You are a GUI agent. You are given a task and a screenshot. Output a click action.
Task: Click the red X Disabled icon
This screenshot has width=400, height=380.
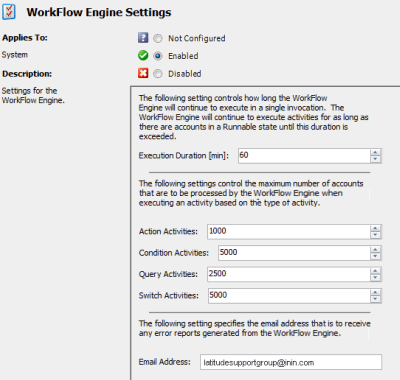coord(143,73)
